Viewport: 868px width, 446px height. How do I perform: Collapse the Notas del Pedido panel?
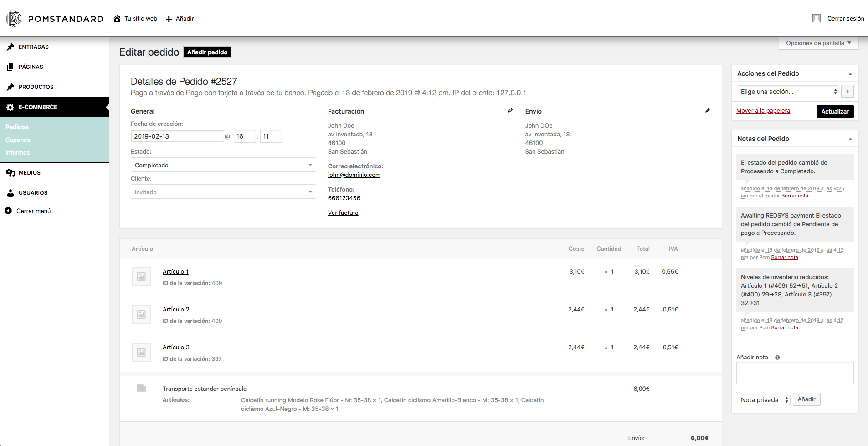pyautogui.click(x=850, y=139)
